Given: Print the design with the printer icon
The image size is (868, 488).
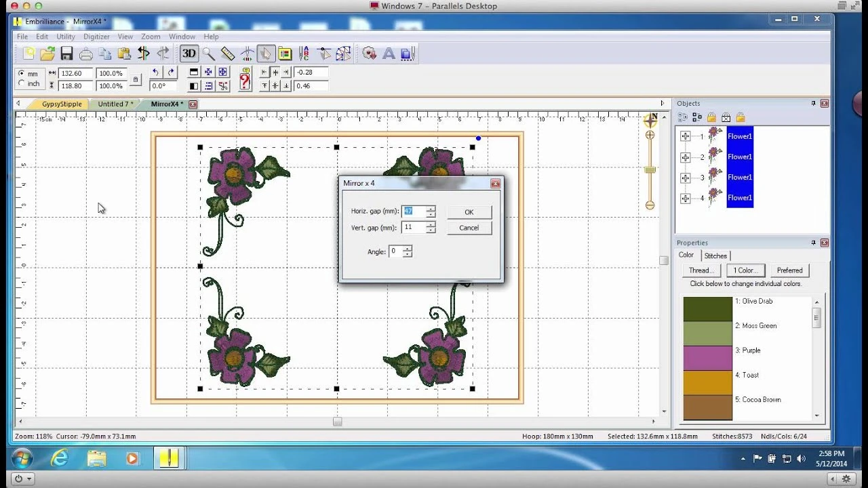Looking at the screenshot, I should pyautogui.click(x=86, y=54).
